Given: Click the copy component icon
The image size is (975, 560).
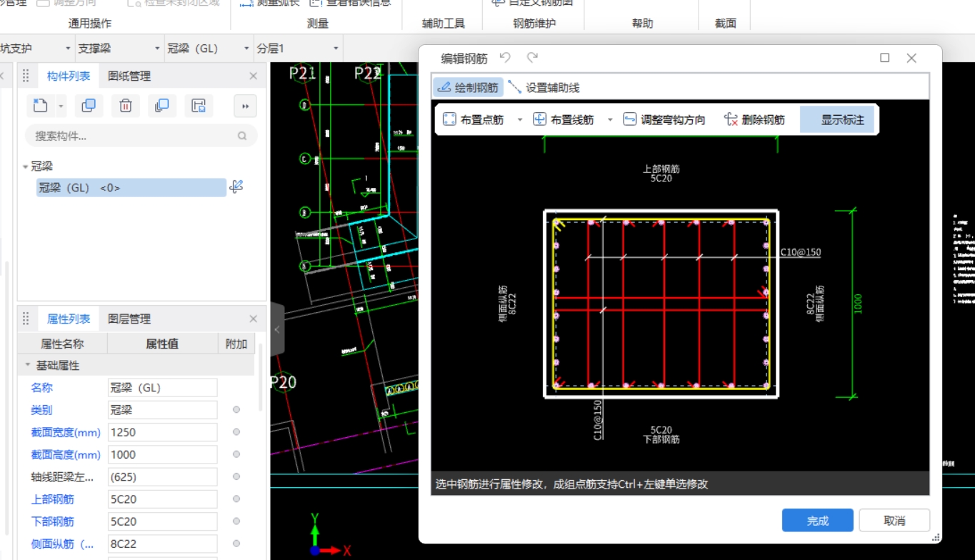Looking at the screenshot, I should [89, 106].
